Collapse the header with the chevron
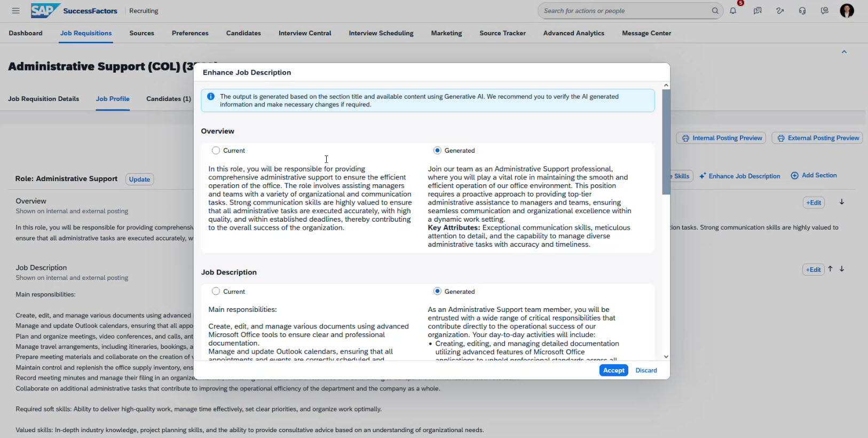This screenshot has width=868, height=438. click(844, 52)
